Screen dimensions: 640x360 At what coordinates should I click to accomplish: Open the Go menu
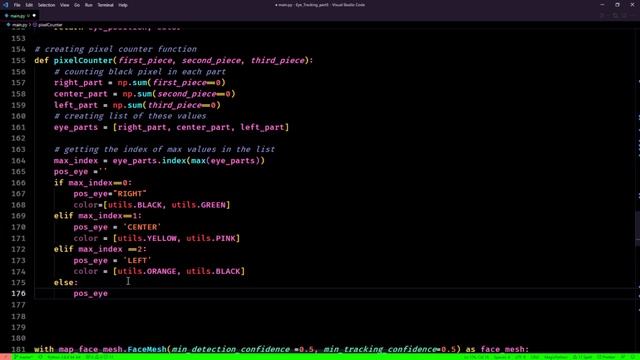point(77,5)
